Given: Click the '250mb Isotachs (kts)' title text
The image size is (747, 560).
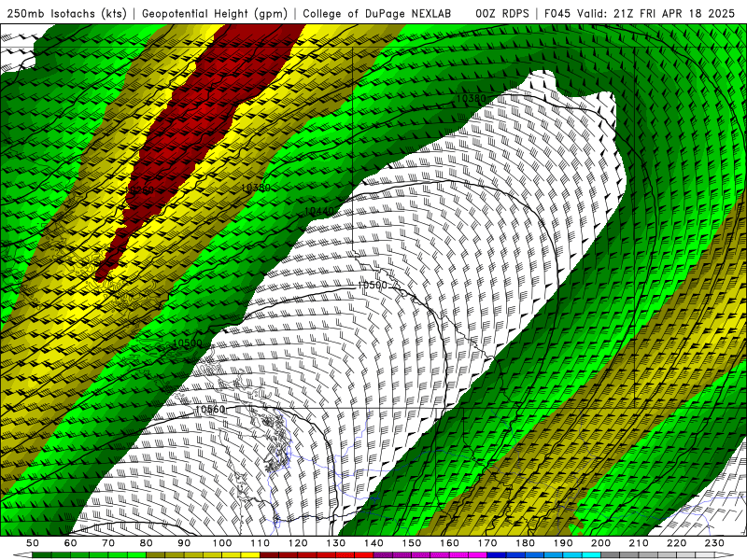Looking at the screenshot, I should coord(66,14).
